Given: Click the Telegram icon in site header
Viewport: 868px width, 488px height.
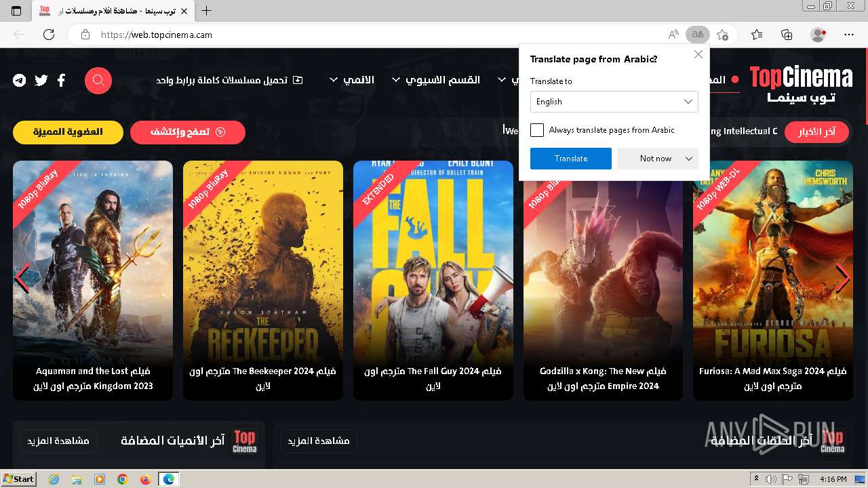Looking at the screenshot, I should click(20, 81).
